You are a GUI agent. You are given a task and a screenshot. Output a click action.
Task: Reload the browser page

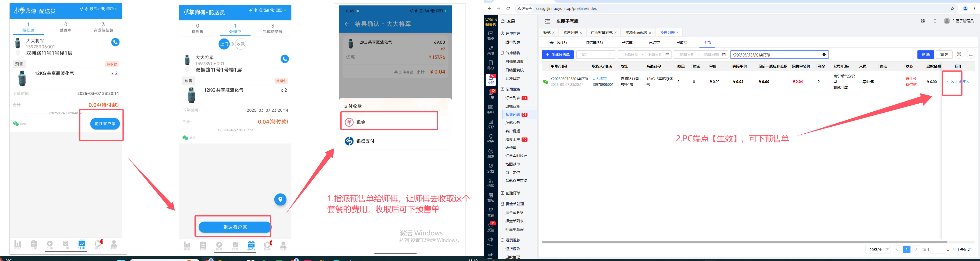(508, 8)
